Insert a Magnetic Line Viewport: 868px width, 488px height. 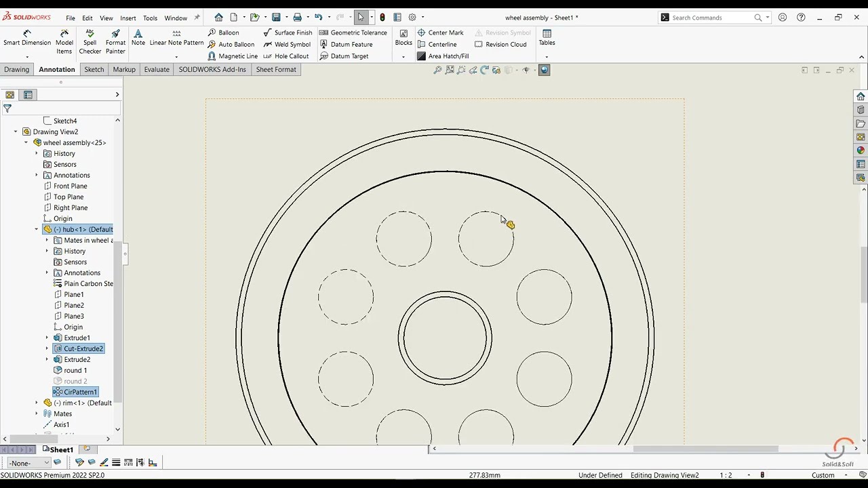tap(233, 56)
